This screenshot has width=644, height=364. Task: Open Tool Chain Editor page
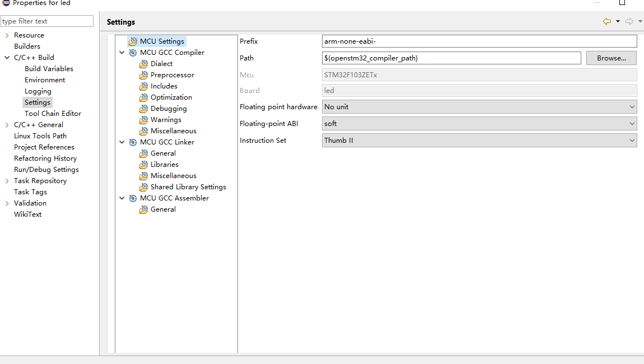click(x=53, y=113)
